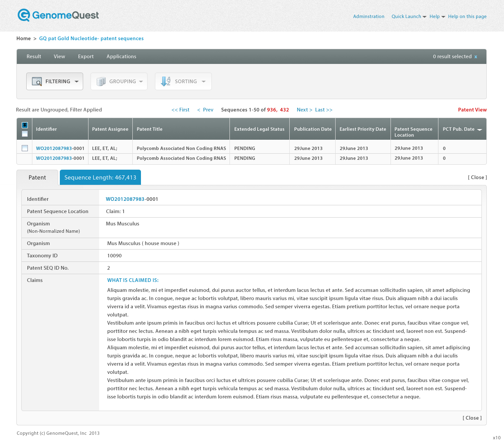504x443 pixels.
Task: Click the Sequences 1-50 of 936, 432 counter
Action: pos(255,110)
